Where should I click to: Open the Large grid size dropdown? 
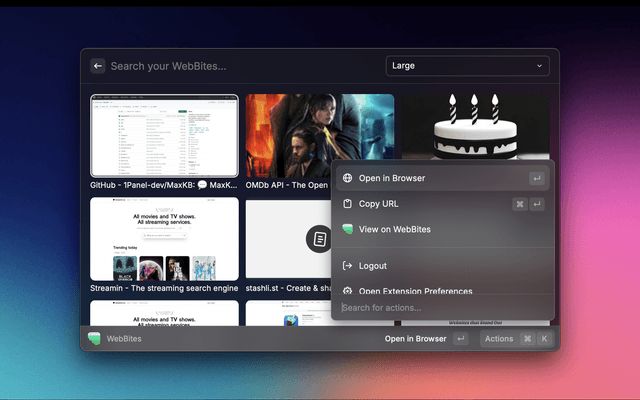click(467, 66)
